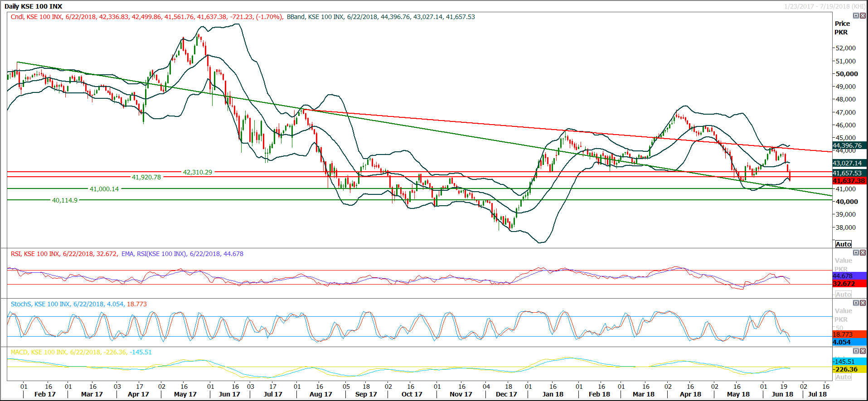Click the 40,114.9 support level label
This screenshot has width=868, height=401.
[x=64, y=200]
